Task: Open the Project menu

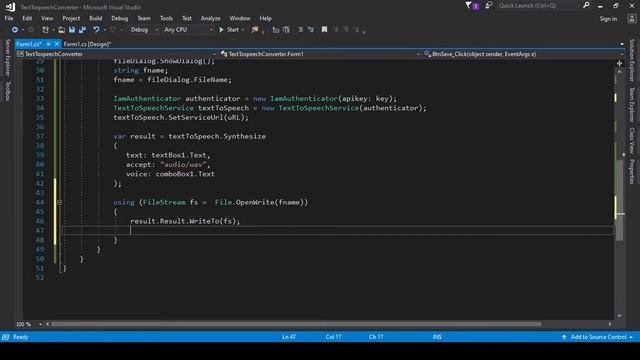Action: click(71, 18)
